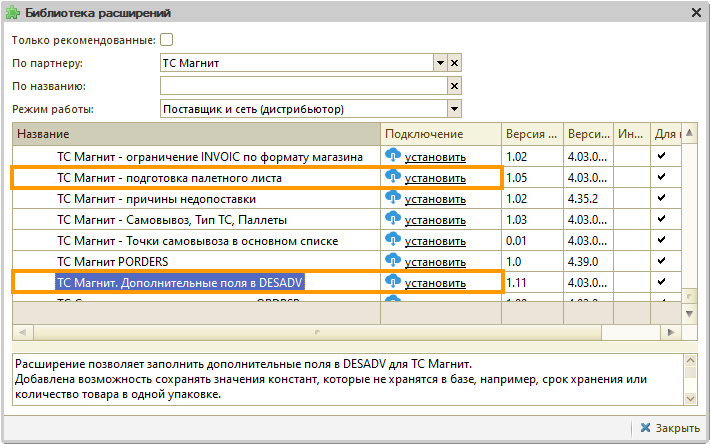
Task: Click table horizontal scrollbar left arrow
Action: (x=22, y=333)
